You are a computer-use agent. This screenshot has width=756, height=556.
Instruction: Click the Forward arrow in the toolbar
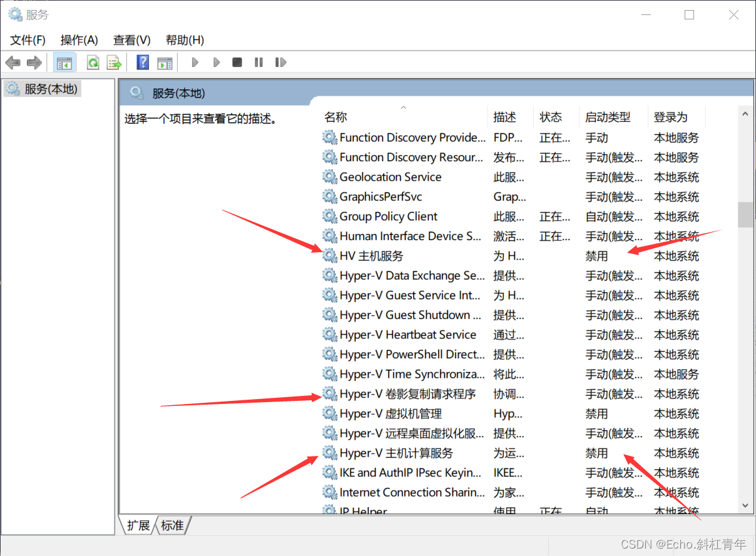click(x=34, y=63)
